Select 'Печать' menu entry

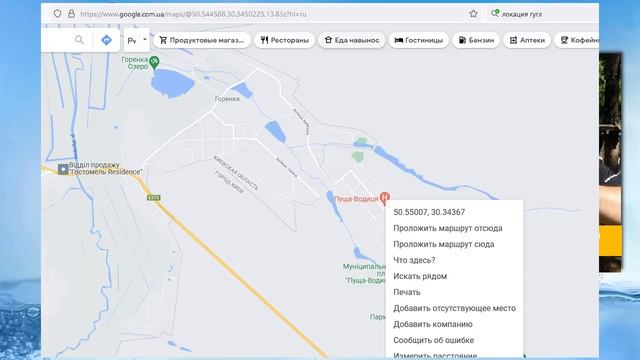[407, 292]
